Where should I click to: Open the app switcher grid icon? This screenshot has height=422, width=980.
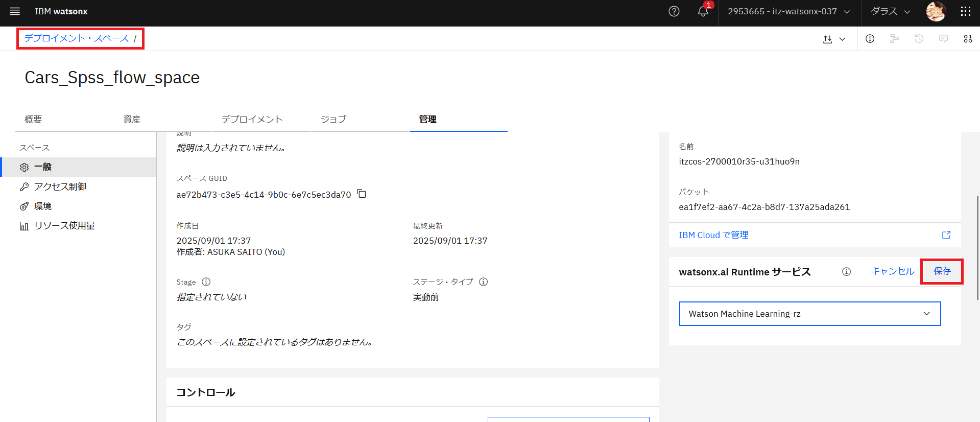[966, 11]
